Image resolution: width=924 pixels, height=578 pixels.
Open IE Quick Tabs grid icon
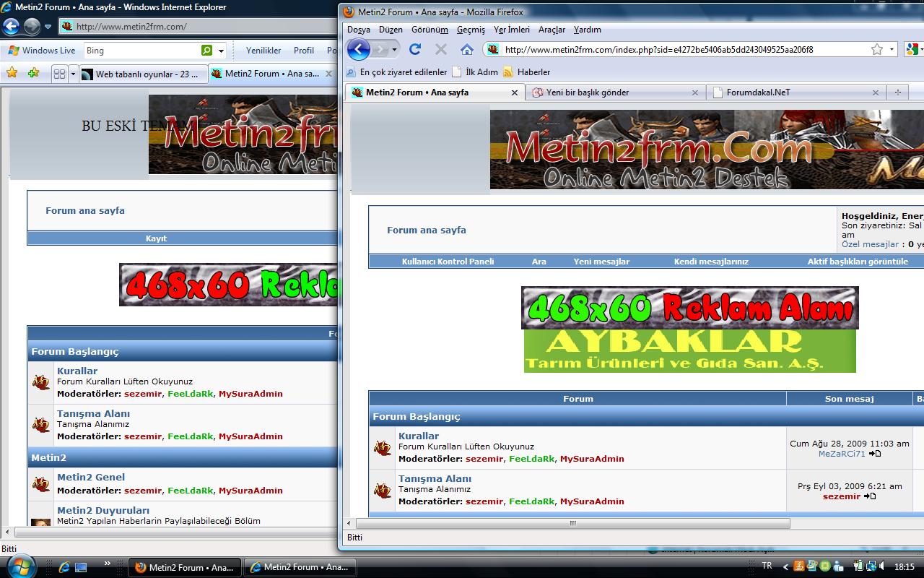(60, 74)
